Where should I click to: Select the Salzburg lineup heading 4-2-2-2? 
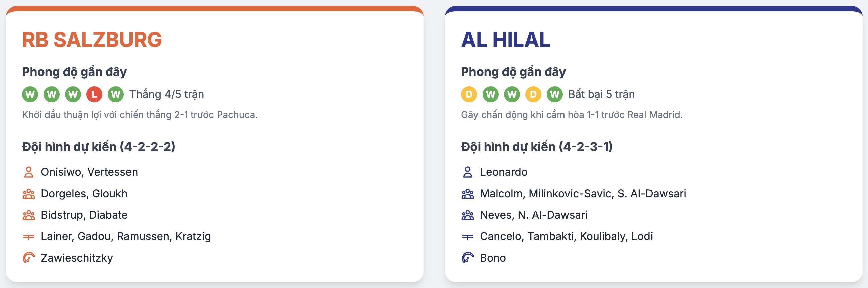click(x=99, y=147)
